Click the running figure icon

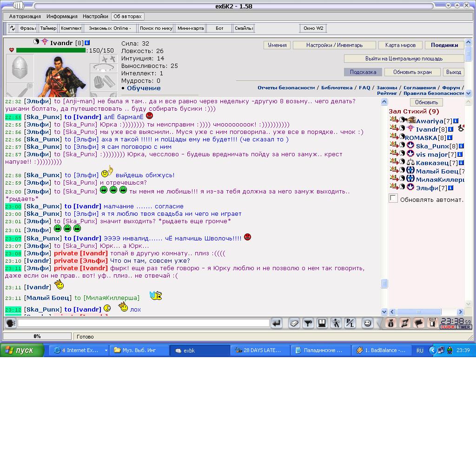336,323
